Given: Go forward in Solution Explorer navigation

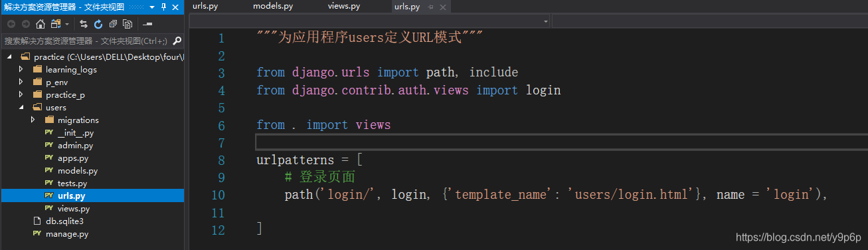Looking at the screenshot, I should click(26, 24).
